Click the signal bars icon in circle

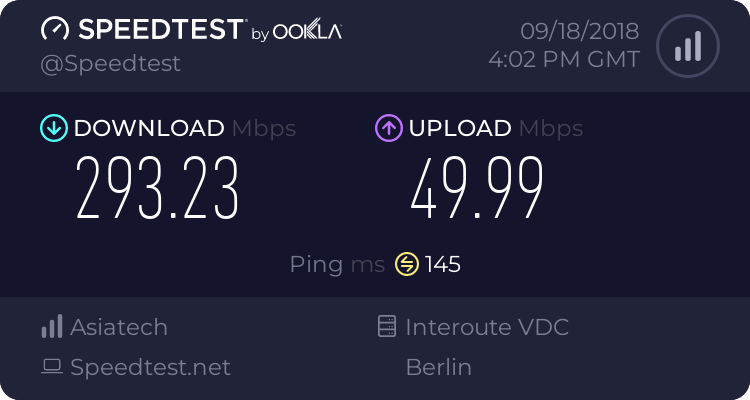point(686,46)
